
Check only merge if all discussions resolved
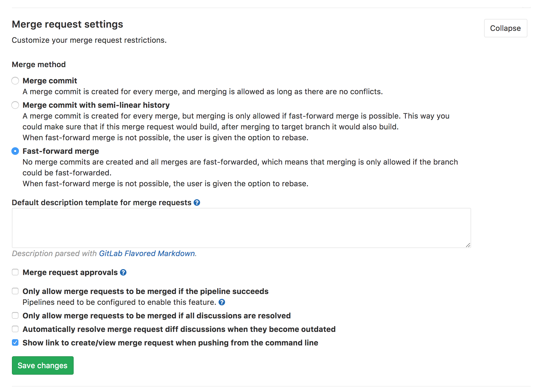tap(15, 315)
